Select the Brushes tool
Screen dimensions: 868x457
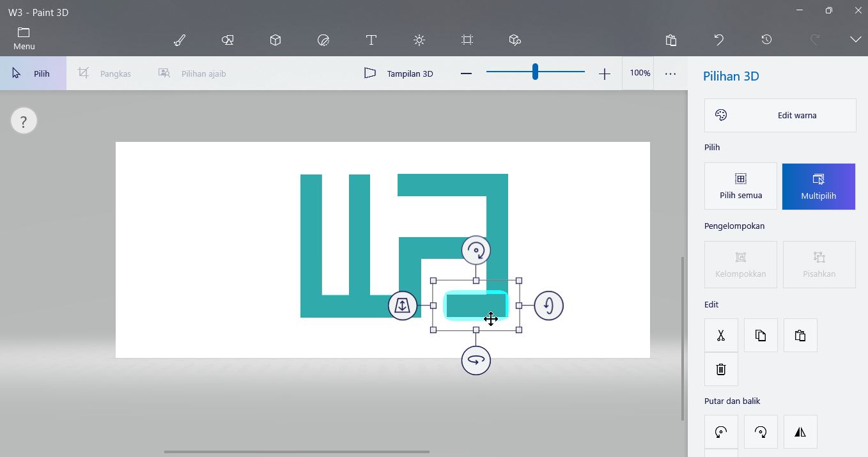[179, 40]
